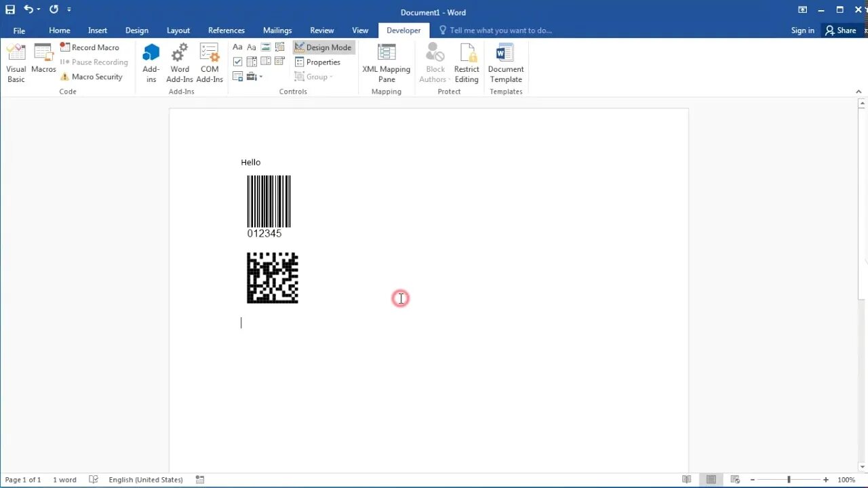
Task: Open Restrict Editing pane
Action: click(x=467, y=64)
